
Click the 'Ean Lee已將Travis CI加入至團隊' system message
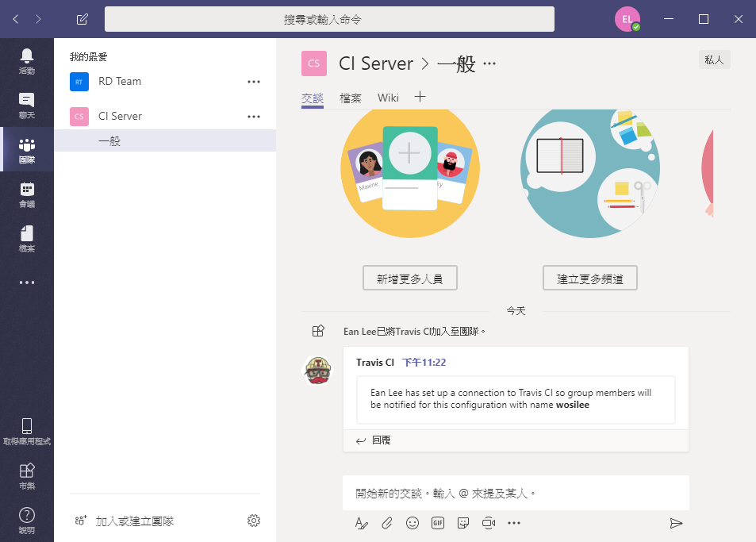click(414, 332)
